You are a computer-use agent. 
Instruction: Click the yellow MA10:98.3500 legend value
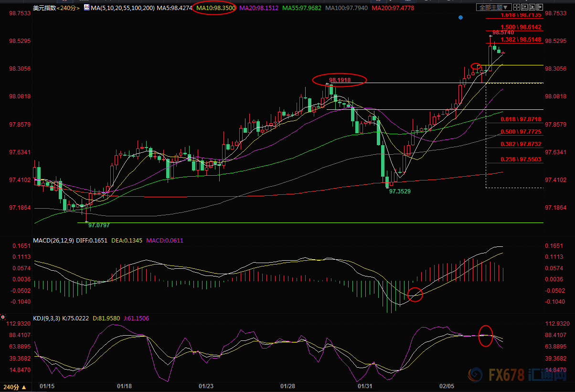pos(214,8)
